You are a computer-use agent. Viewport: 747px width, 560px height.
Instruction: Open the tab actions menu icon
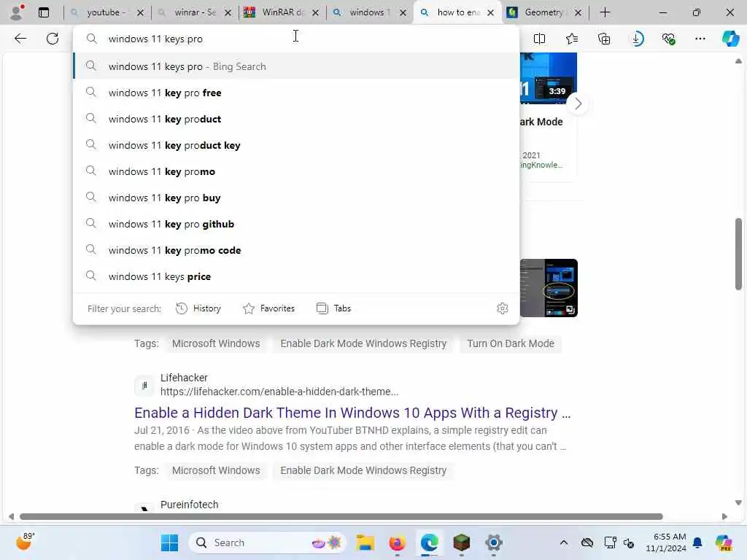(x=44, y=12)
